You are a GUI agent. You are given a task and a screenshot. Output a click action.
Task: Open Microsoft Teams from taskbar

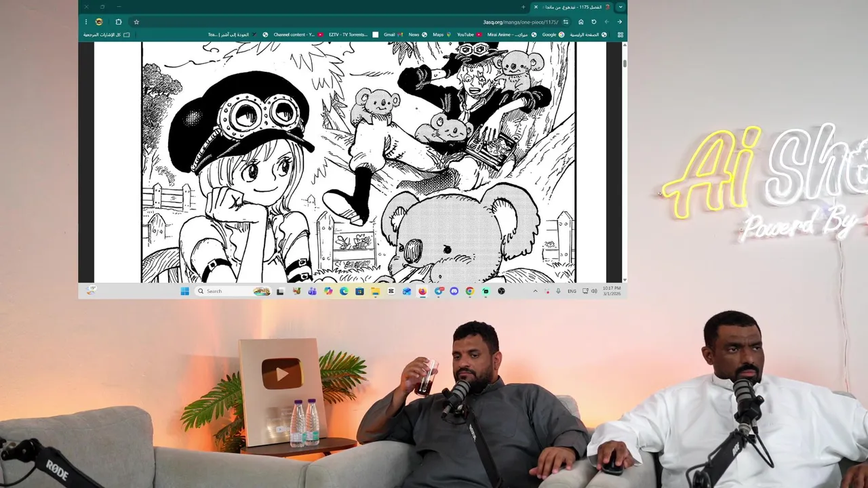[x=312, y=291]
